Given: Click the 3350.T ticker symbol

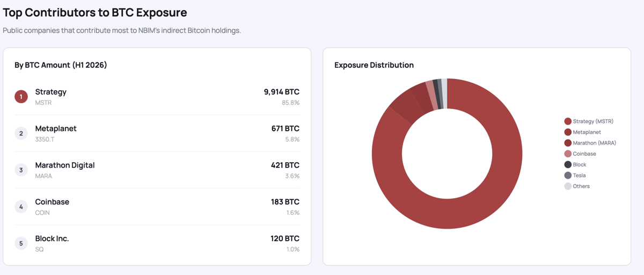Looking at the screenshot, I should click(45, 140).
